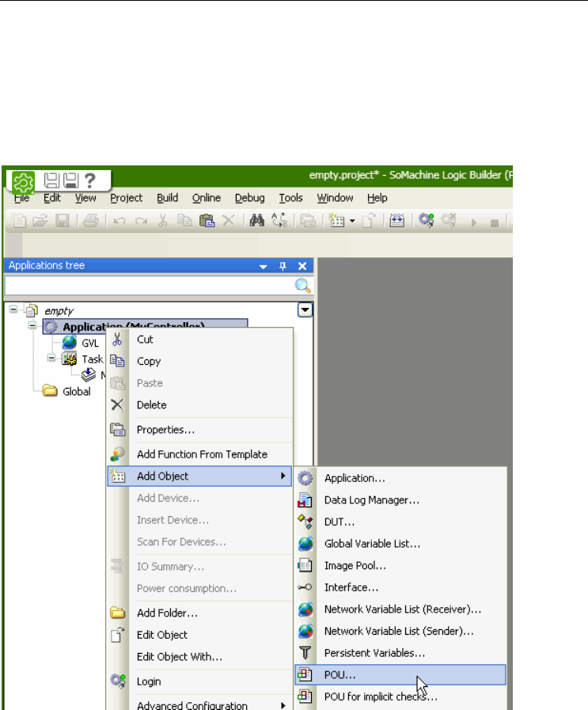Image resolution: width=588 pixels, height=710 pixels.
Task: Click the Properties toolbar icon
Action: [308, 221]
